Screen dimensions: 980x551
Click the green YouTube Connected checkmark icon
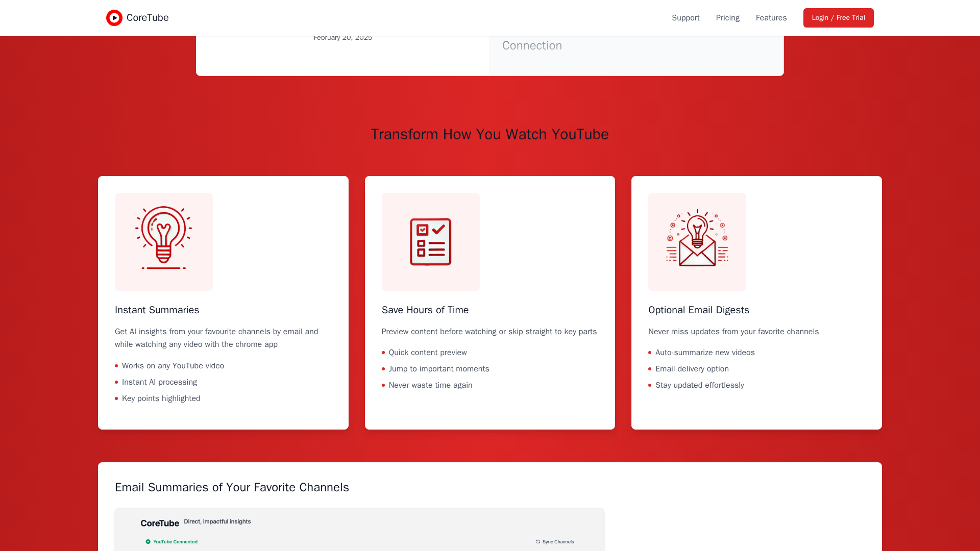(x=148, y=542)
